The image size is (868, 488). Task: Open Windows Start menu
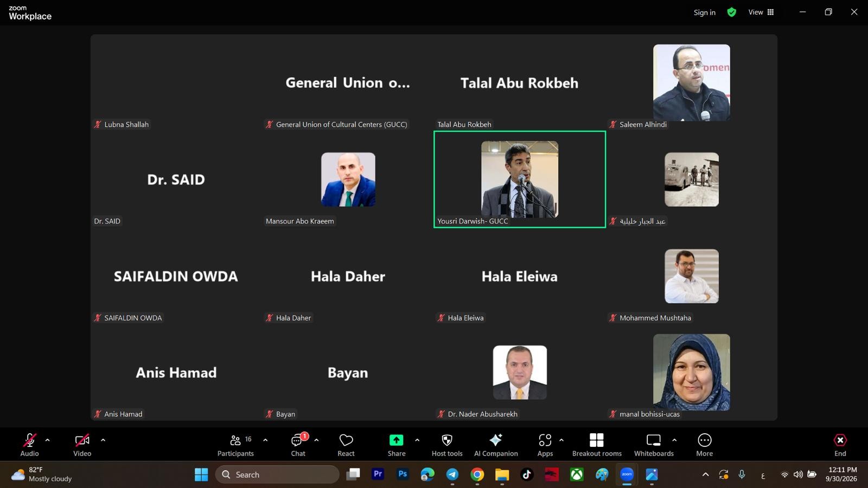[x=201, y=474]
